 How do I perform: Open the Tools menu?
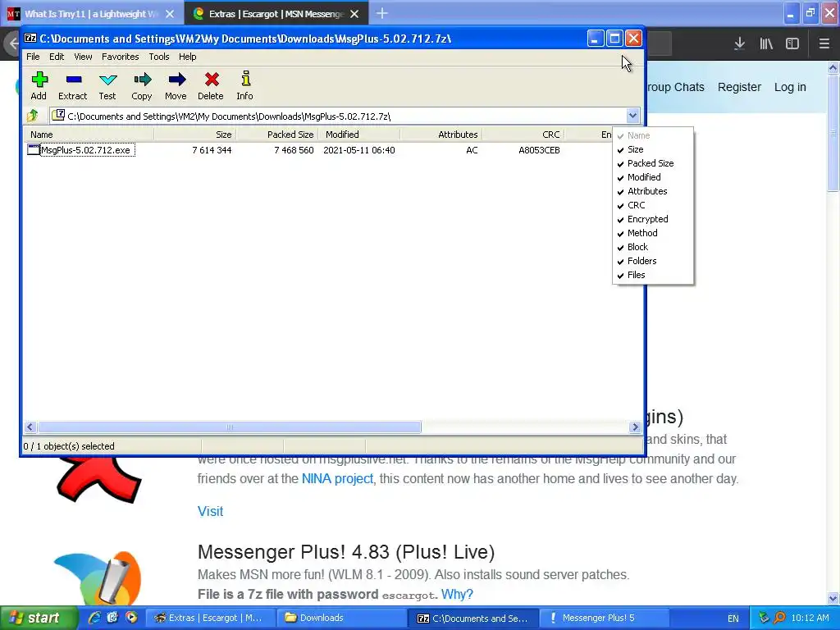pos(159,57)
